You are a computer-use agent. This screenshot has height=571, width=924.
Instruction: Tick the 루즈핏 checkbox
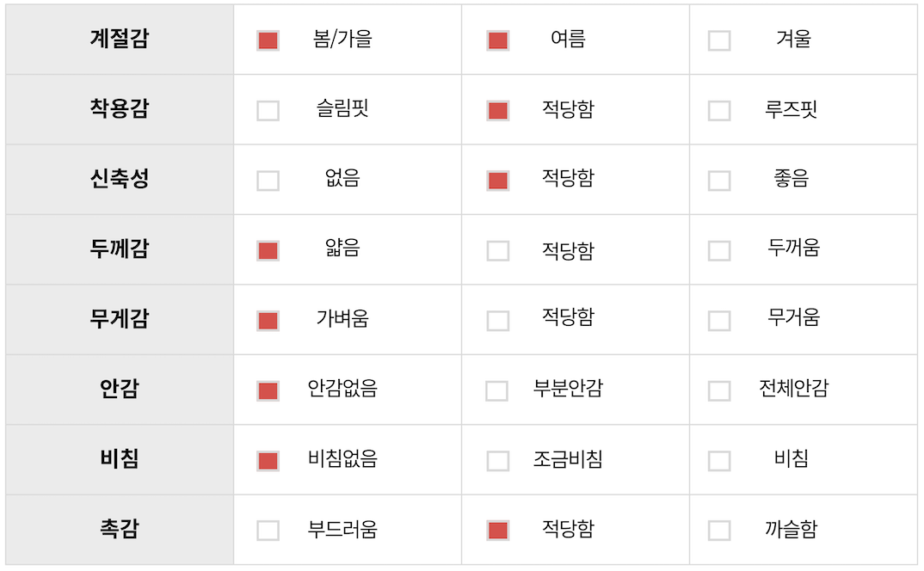click(x=719, y=111)
